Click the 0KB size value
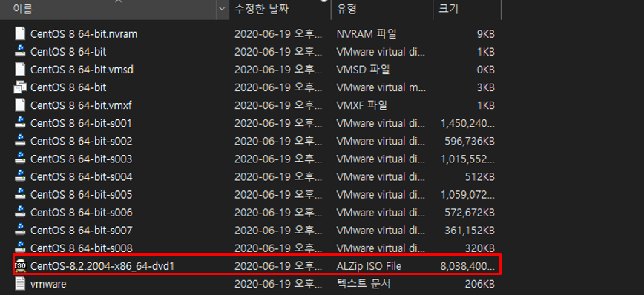 (485, 70)
